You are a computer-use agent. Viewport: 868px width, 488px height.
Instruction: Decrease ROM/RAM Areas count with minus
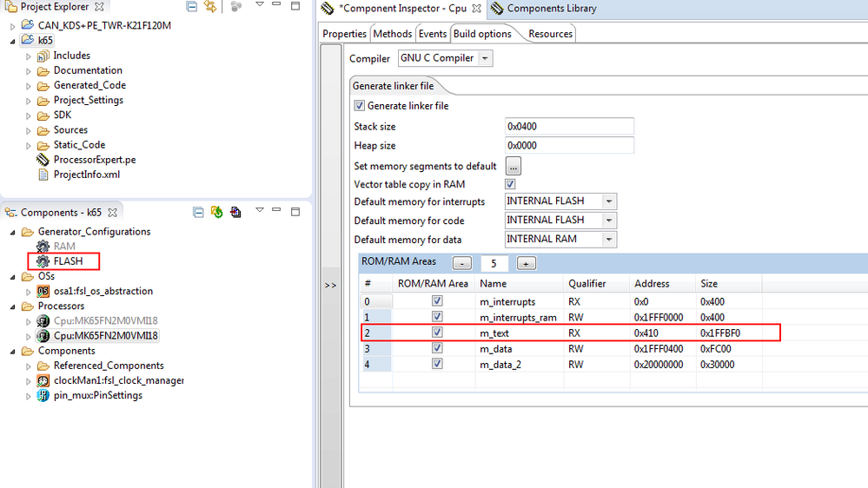pos(462,263)
